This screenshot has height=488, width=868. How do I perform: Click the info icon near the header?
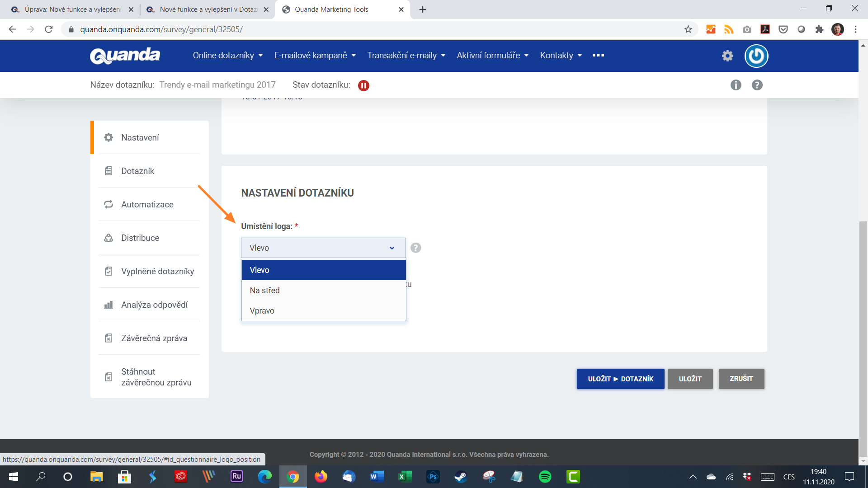(x=736, y=85)
